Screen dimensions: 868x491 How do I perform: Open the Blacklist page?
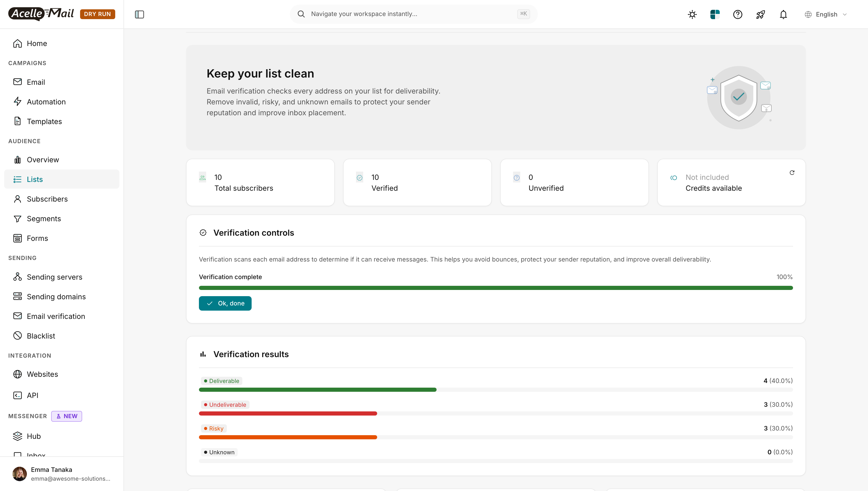pyautogui.click(x=62, y=335)
